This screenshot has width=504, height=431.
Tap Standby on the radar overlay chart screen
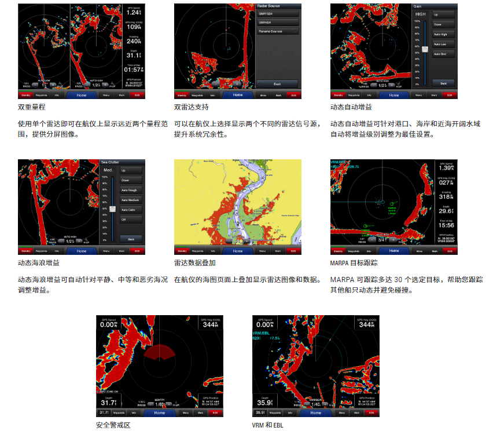(182, 251)
